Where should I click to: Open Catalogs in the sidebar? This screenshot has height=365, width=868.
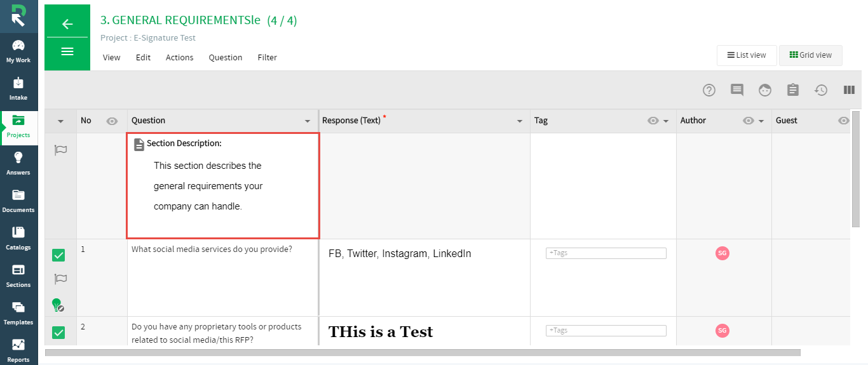[18, 239]
